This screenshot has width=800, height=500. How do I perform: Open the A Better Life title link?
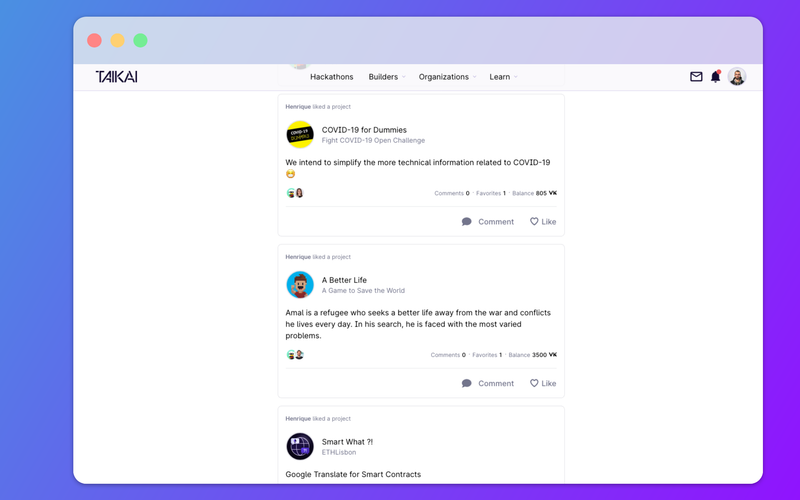pyautogui.click(x=344, y=280)
